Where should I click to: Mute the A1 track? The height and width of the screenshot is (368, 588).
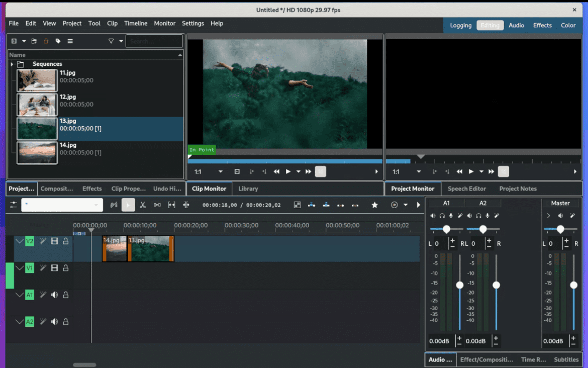(x=54, y=295)
